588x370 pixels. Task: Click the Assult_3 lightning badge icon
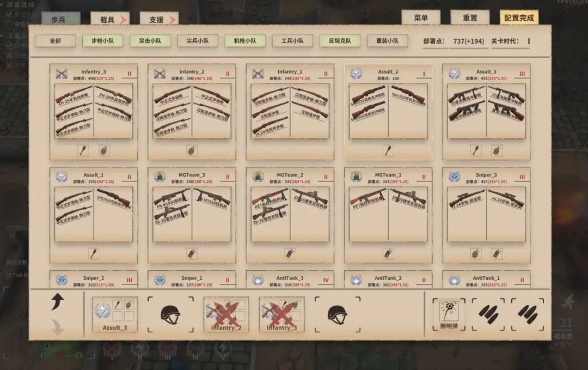point(454,74)
